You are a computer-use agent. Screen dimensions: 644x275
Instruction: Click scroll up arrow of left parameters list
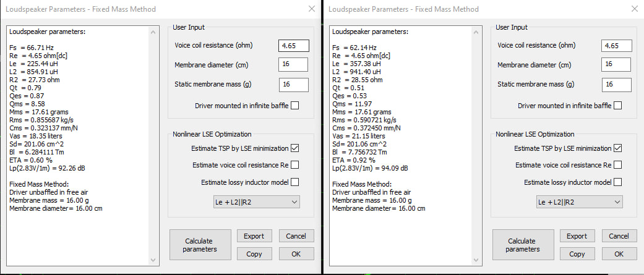tap(153, 32)
